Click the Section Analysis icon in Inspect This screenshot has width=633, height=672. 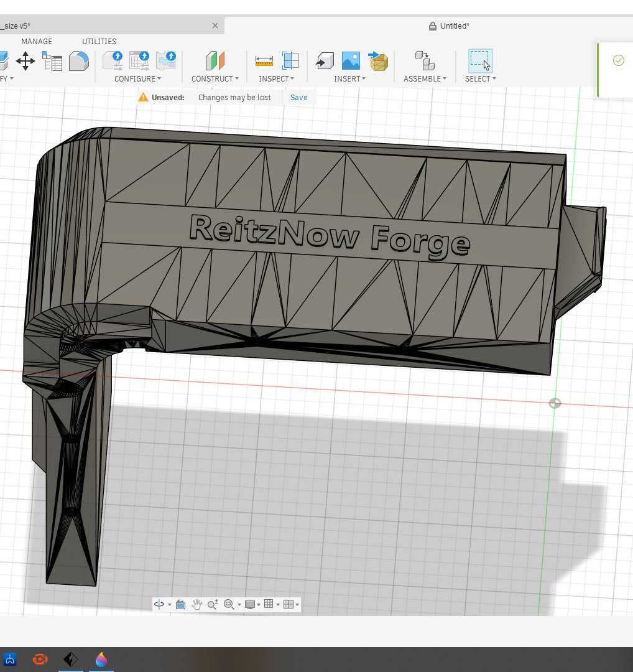point(290,61)
